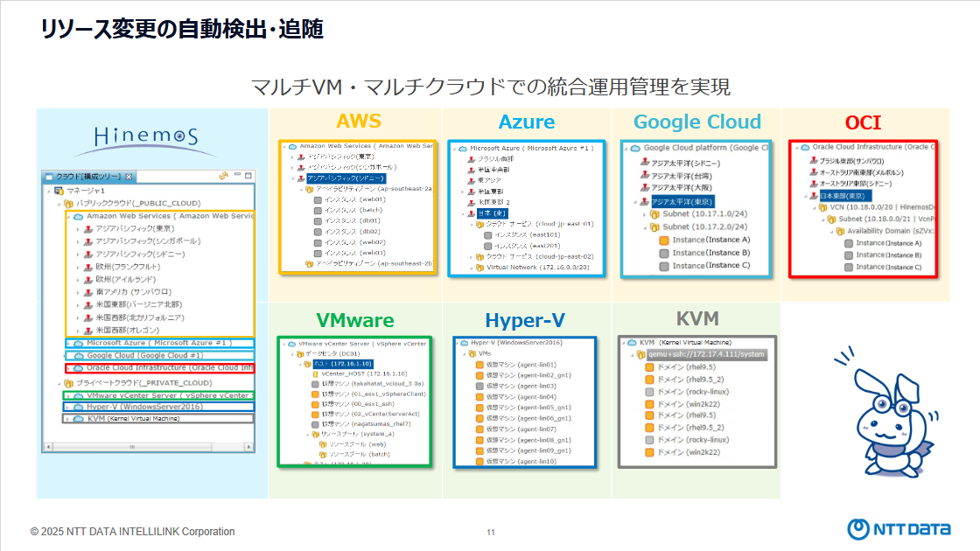This screenshot has height=551, width=980.
Task: Click the folder icon for パブリッククラウド scope
Action: [x=68, y=203]
